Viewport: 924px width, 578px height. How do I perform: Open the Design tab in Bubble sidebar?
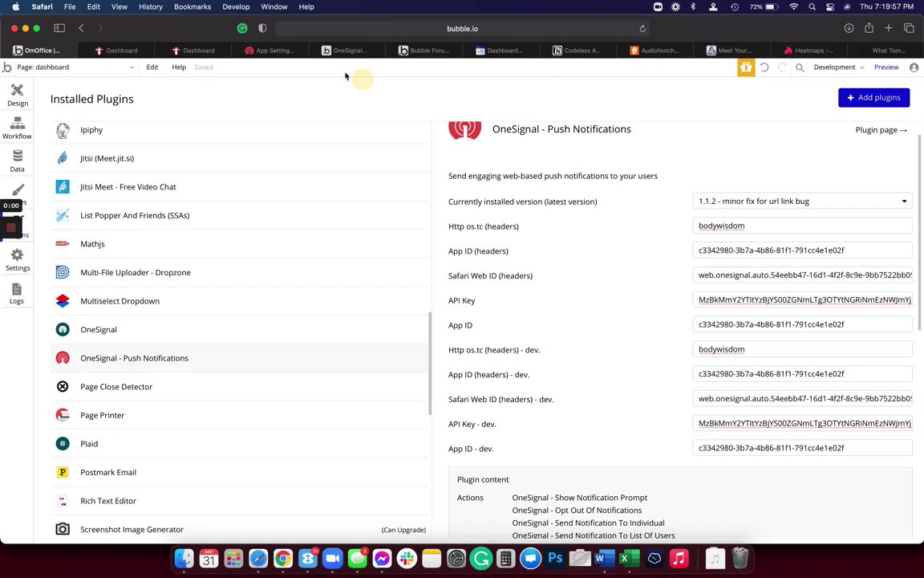coord(17,95)
